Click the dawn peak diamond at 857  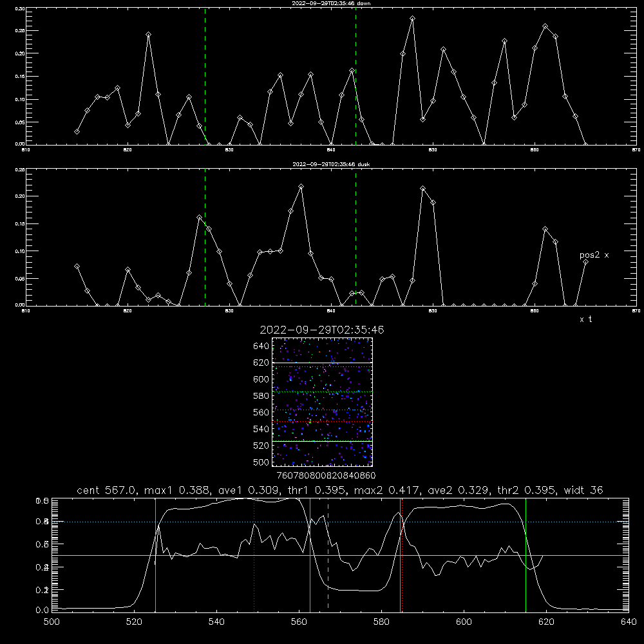(x=504, y=41)
